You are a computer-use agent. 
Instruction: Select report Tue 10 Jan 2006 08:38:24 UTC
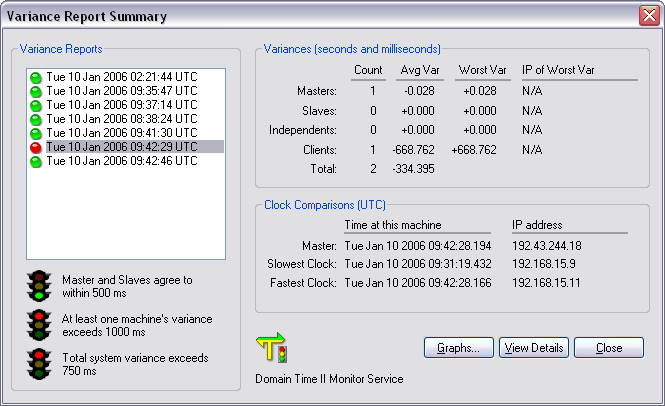point(122,119)
